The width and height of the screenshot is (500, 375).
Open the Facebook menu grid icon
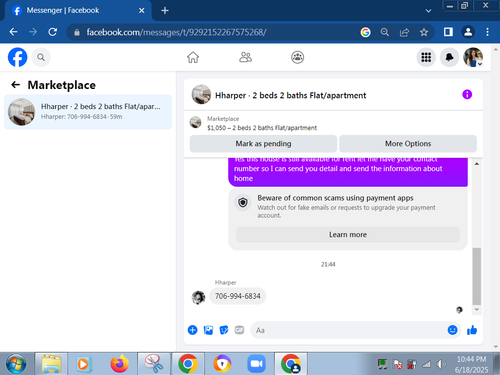click(x=426, y=57)
